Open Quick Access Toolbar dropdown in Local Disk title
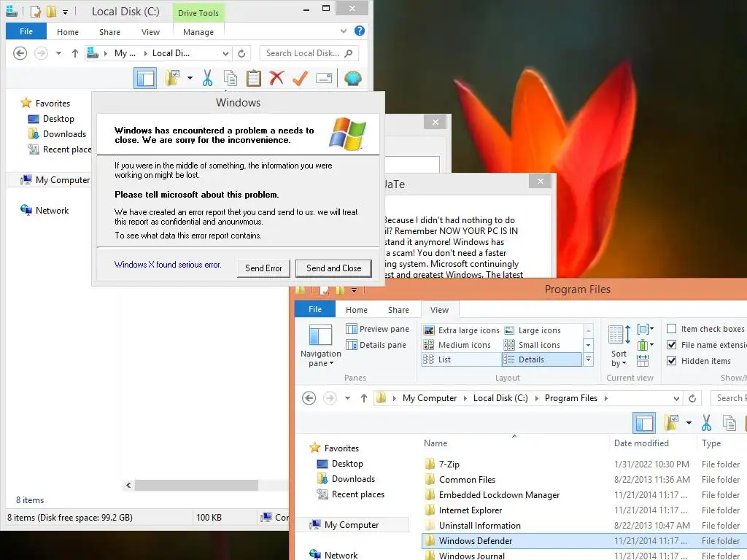The height and width of the screenshot is (560, 747). click(65, 12)
